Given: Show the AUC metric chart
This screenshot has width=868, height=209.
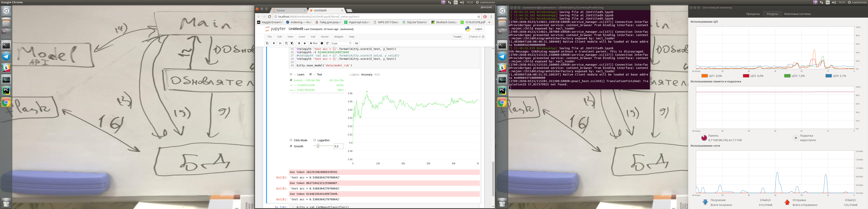Looking at the screenshot, I should 377,75.
